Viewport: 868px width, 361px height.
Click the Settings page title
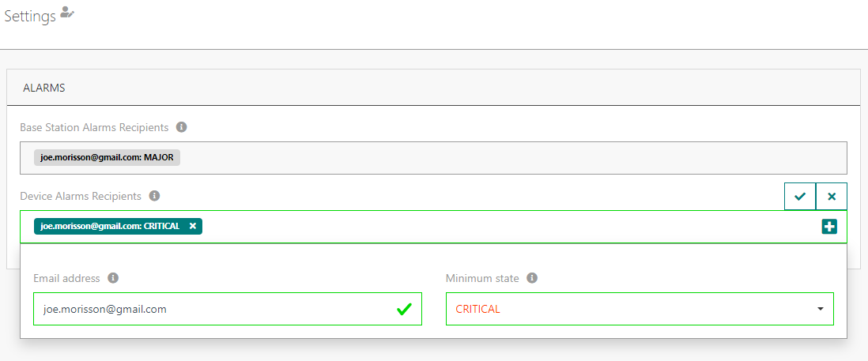pyautogui.click(x=30, y=16)
